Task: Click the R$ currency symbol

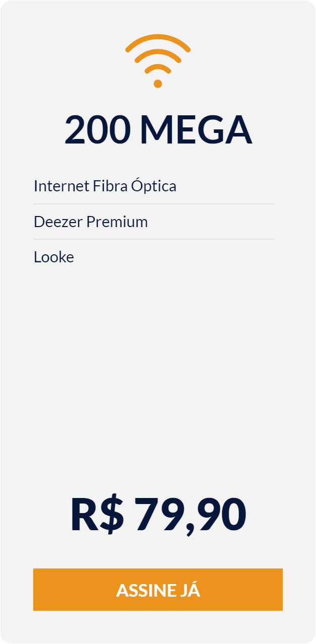Action: (x=97, y=514)
